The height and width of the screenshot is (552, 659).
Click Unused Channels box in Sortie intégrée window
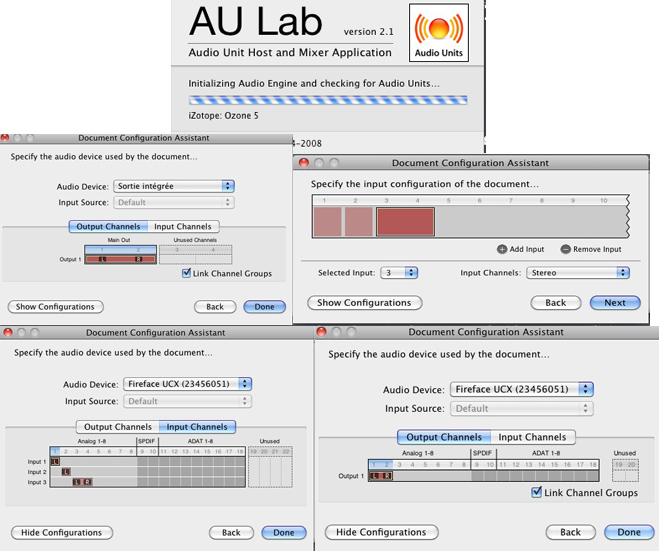[x=195, y=255]
